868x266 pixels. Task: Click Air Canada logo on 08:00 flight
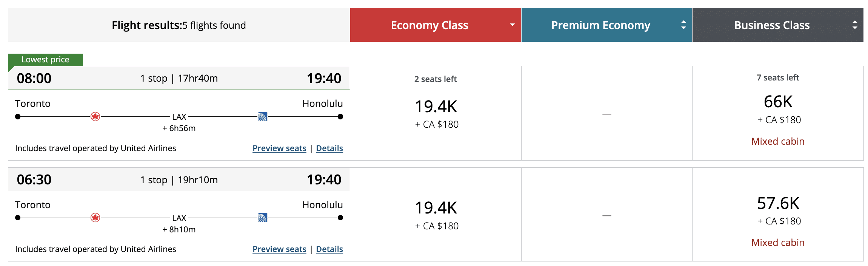[x=95, y=116]
